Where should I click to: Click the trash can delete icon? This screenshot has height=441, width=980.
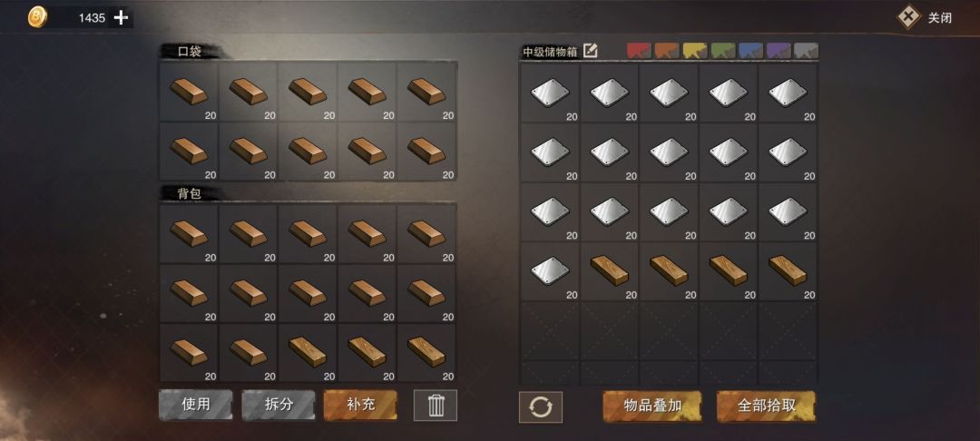[435, 406]
